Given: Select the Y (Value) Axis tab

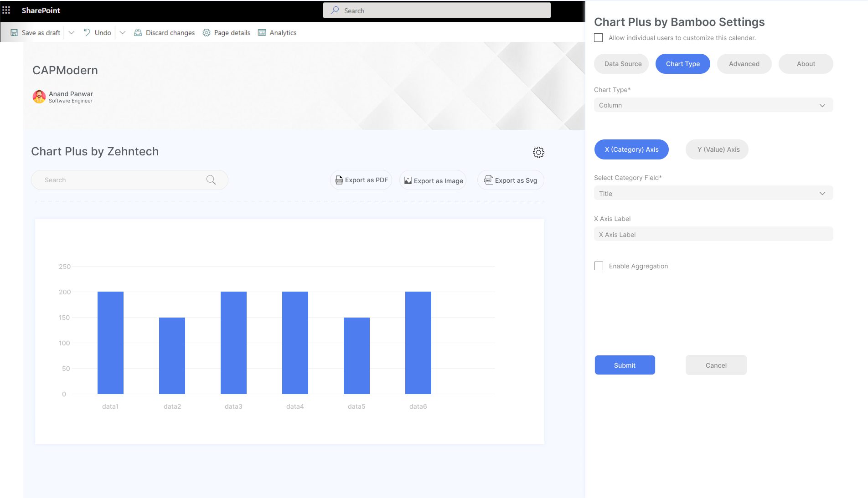Looking at the screenshot, I should (718, 149).
